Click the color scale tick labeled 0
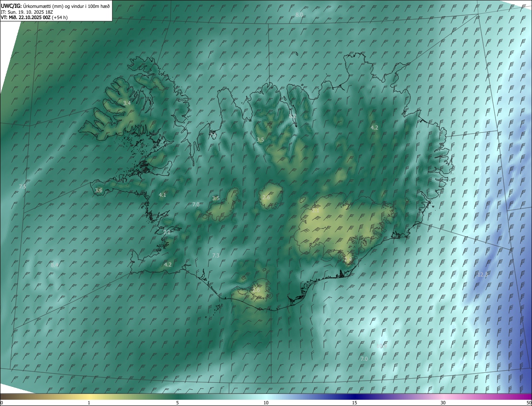 (2, 403)
